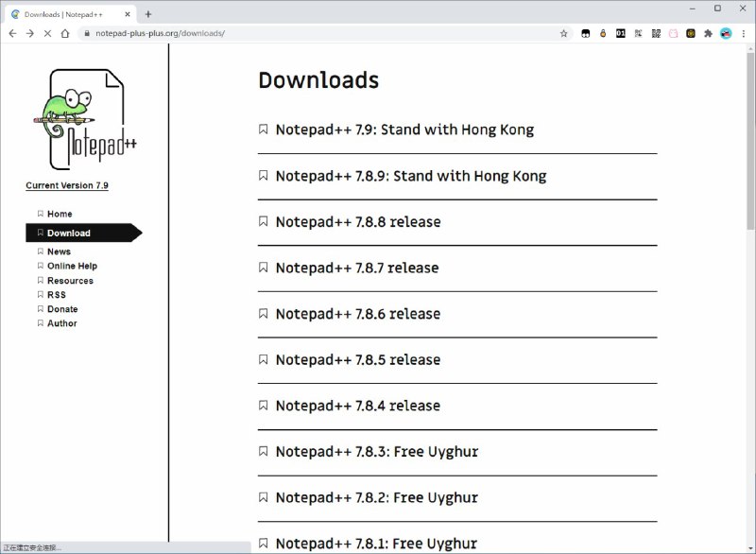Click the pink extension icon

point(673,33)
